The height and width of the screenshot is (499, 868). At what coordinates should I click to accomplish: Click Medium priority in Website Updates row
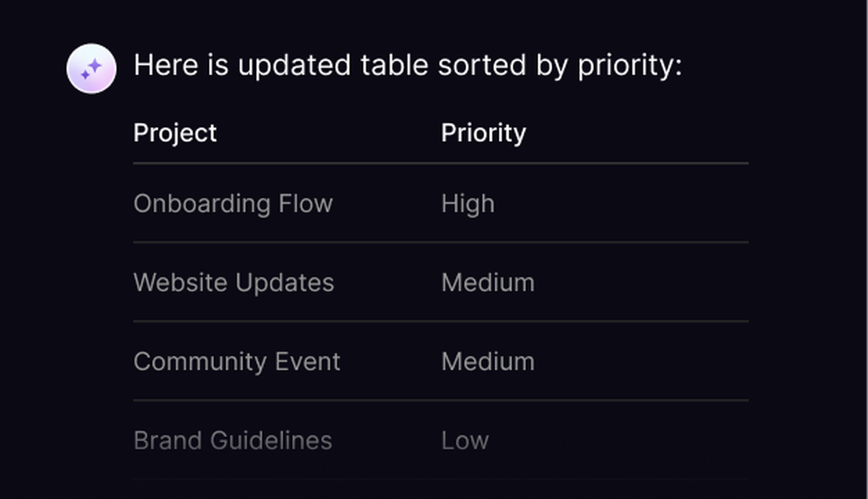(x=487, y=283)
